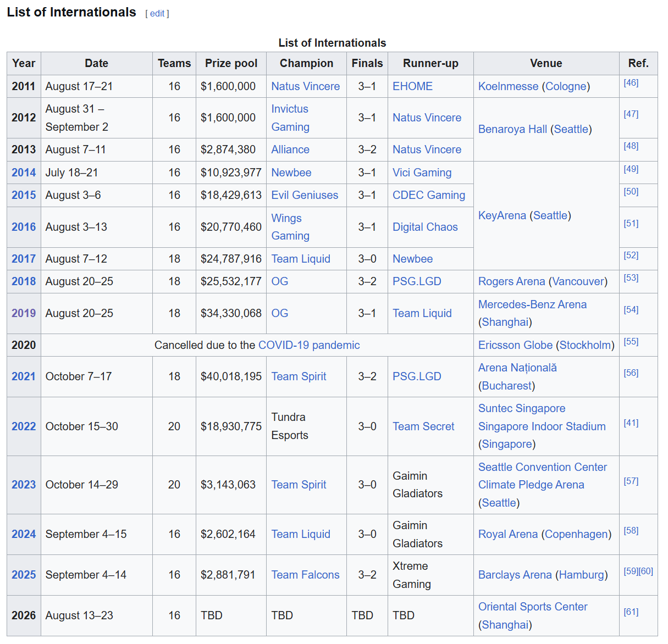
Task: Open Natus Vincere runner-up link for 2013
Action: coord(427,149)
